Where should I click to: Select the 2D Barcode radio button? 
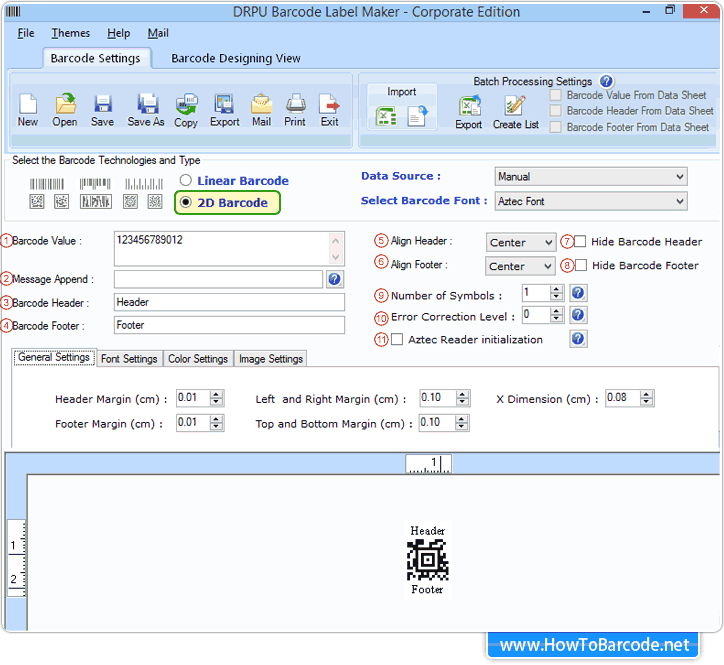186,202
